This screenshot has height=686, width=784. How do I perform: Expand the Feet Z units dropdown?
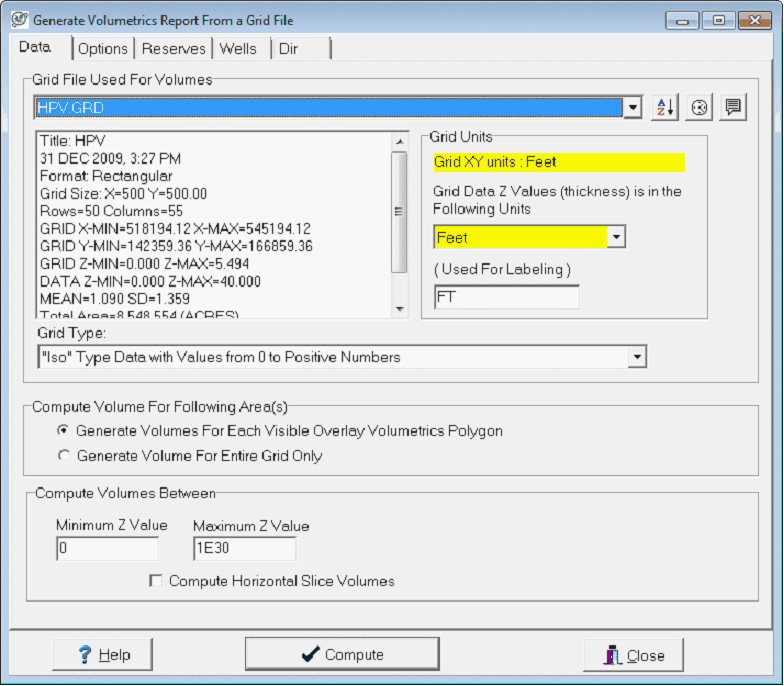[616, 238]
